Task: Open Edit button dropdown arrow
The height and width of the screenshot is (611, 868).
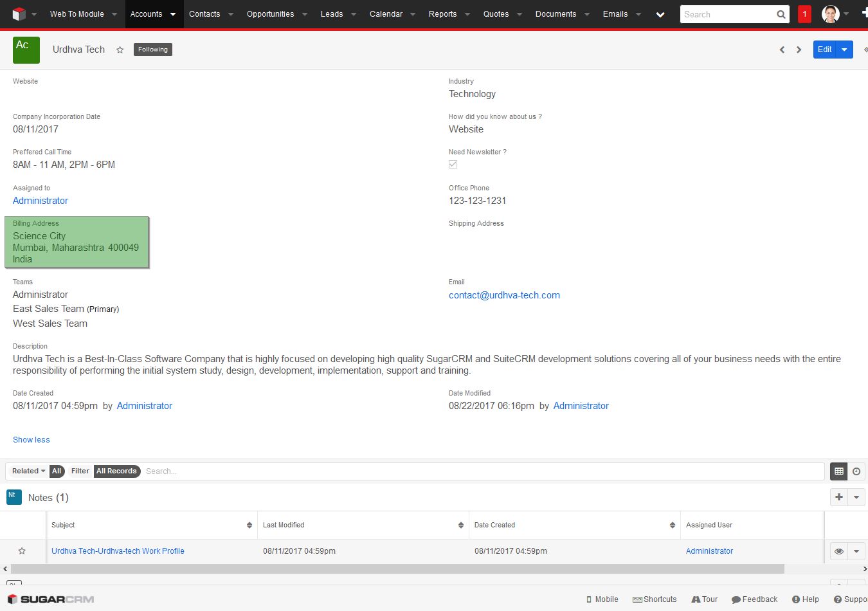Action: click(845, 50)
